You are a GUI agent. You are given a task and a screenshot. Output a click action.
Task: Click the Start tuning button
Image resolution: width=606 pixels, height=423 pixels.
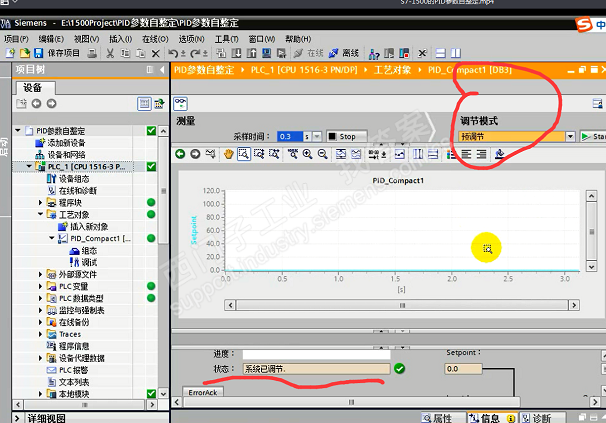593,136
